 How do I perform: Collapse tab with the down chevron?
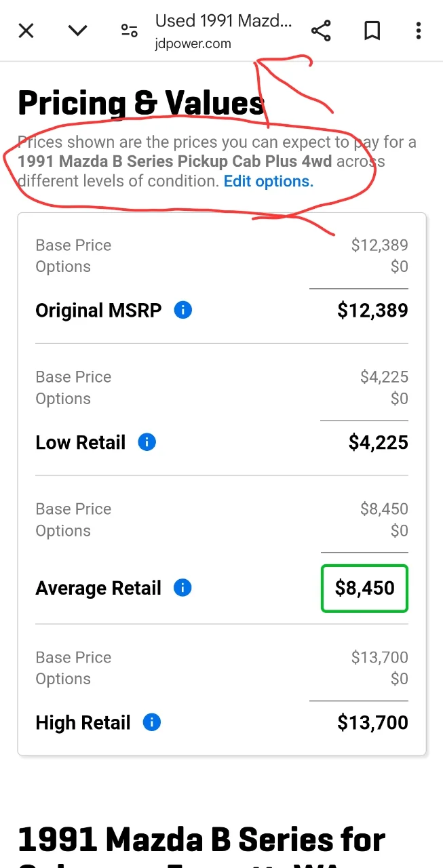78,31
